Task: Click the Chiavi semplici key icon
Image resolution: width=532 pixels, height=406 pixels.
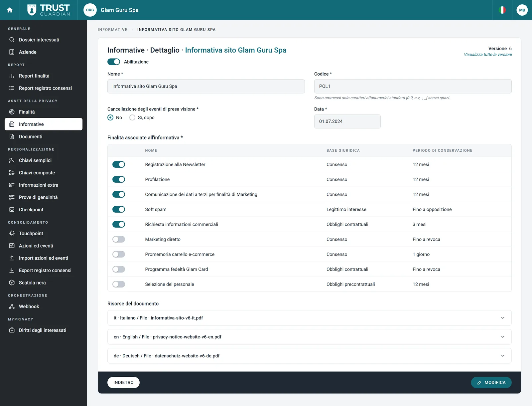Action: (12, 160)
